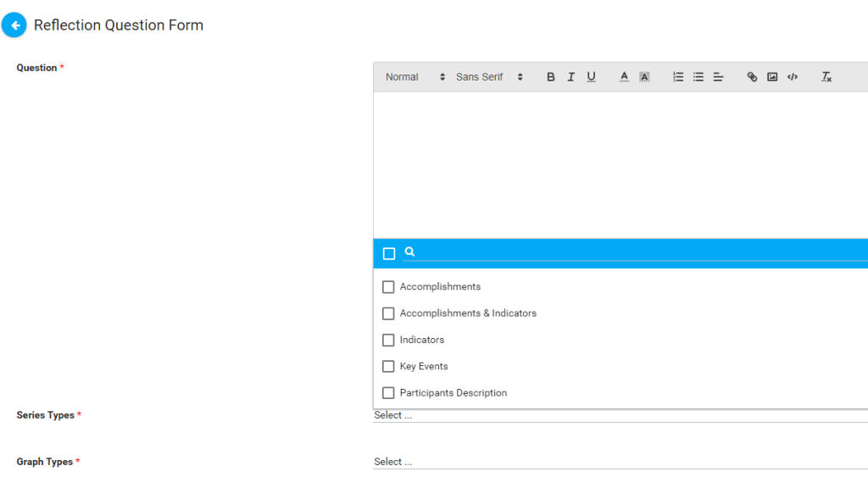Viewport: 868px width, 488px height.
Task: Insert a hyperlink into the question
Action: [x=752, y=76]
